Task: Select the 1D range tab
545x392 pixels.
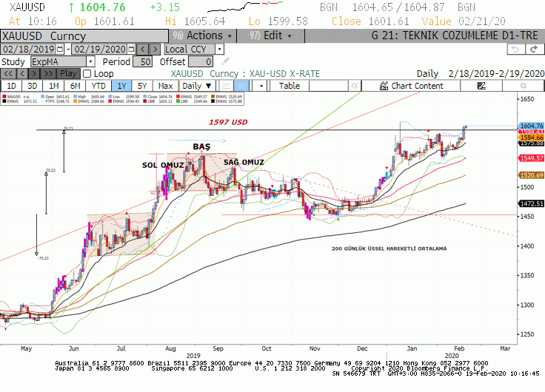Action: 11,86
